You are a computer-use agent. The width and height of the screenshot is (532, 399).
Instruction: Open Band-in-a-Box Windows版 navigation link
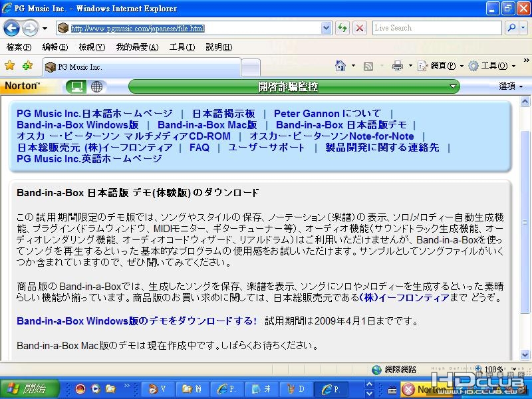[x=78, y=125]
